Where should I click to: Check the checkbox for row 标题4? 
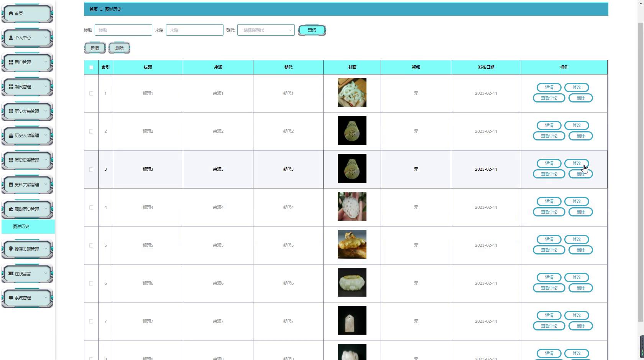click(x=91, y=207)
